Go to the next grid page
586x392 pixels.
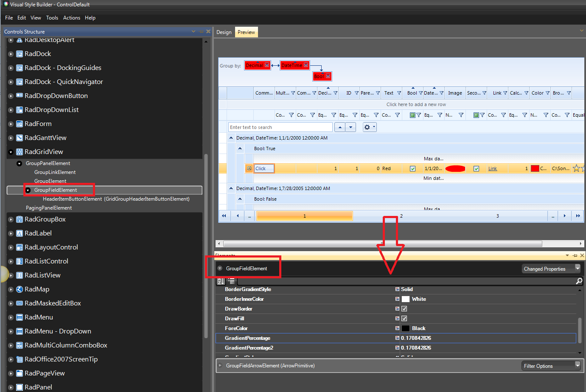point(565,216)
